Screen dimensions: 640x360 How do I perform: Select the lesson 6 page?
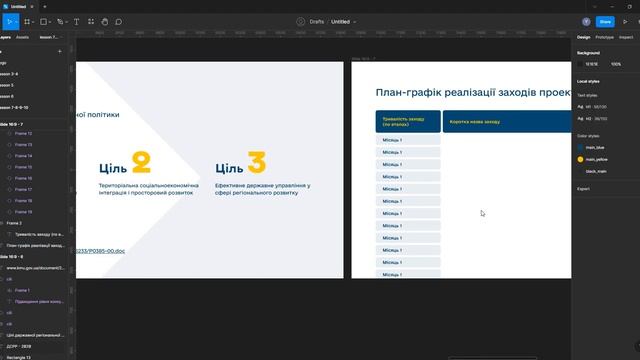(x=7, y=96)
